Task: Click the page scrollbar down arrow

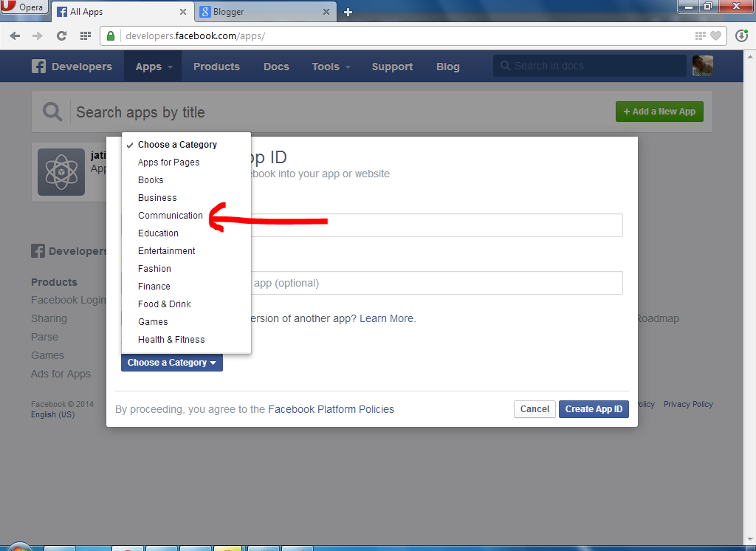Action: (750, 539)
